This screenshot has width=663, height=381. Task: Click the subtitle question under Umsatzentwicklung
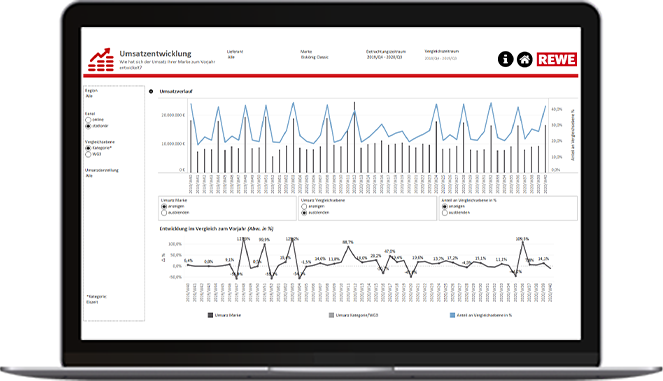pos(167,64)
